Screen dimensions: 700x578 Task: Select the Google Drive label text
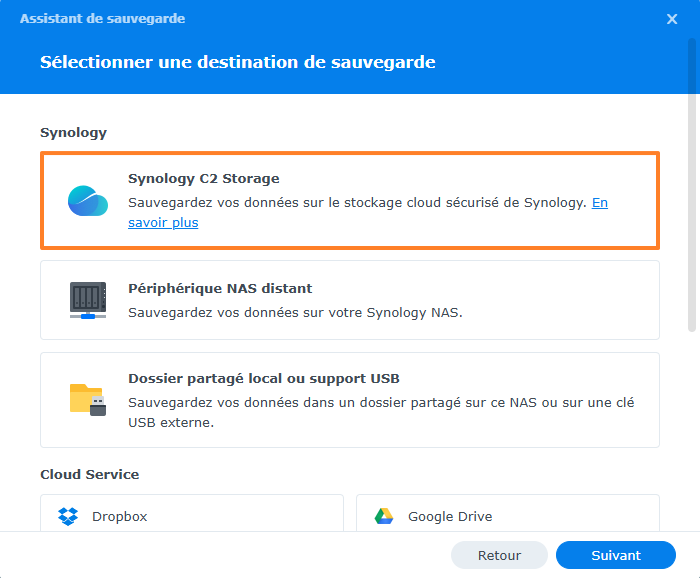point(450,517)
